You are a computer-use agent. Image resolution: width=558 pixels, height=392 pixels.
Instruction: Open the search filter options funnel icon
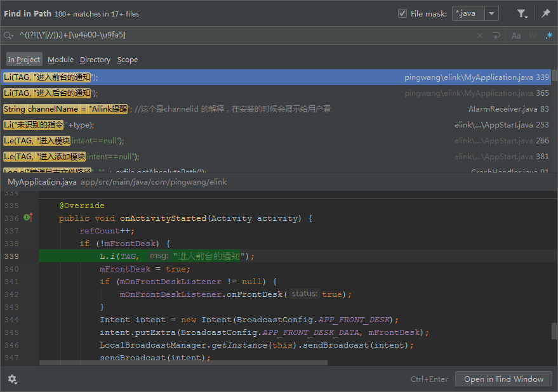(521, 13)
